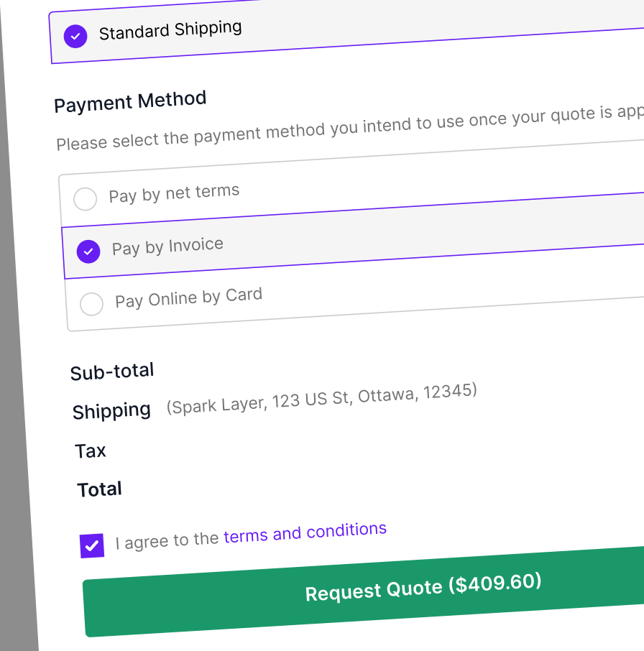Uncheck the terms agreement checkbox

click(x=92, y=545)
